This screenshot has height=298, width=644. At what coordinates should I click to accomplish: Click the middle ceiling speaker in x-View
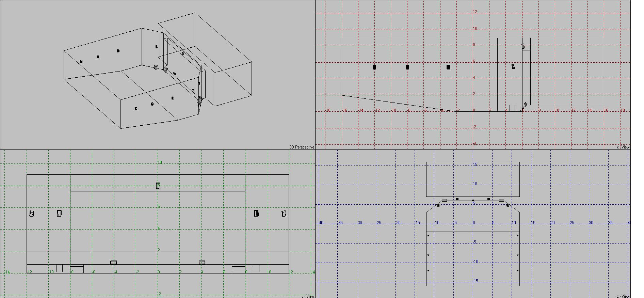[407, 67]
